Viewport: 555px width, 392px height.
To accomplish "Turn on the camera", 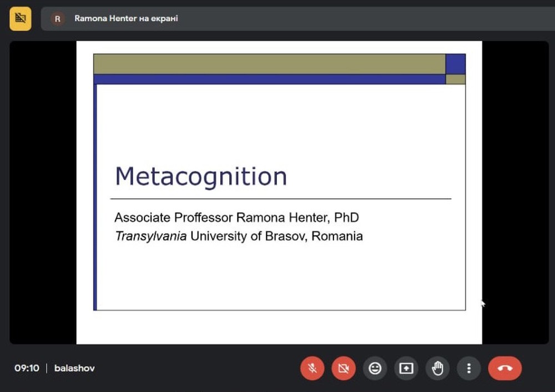I will (x=344, y=368).
